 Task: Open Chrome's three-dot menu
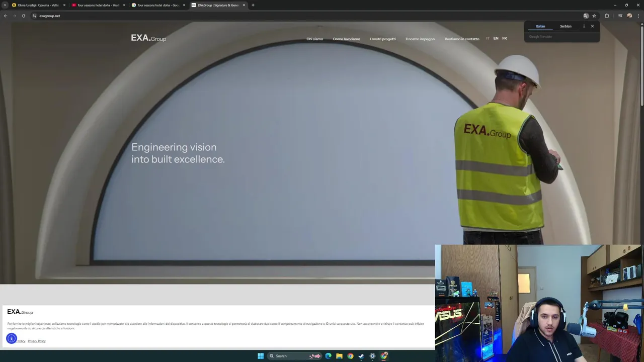pyautogui.click(x=638, y=16)
